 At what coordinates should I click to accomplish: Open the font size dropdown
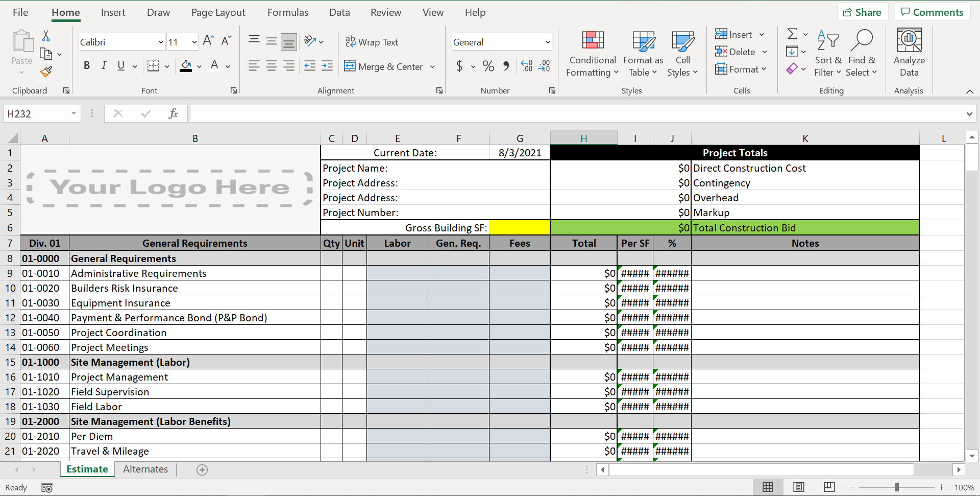coord(194,41)
